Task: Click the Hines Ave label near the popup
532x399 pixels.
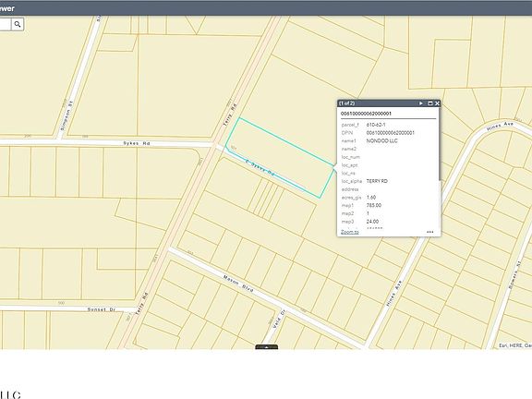Action: tap(500, 126)
